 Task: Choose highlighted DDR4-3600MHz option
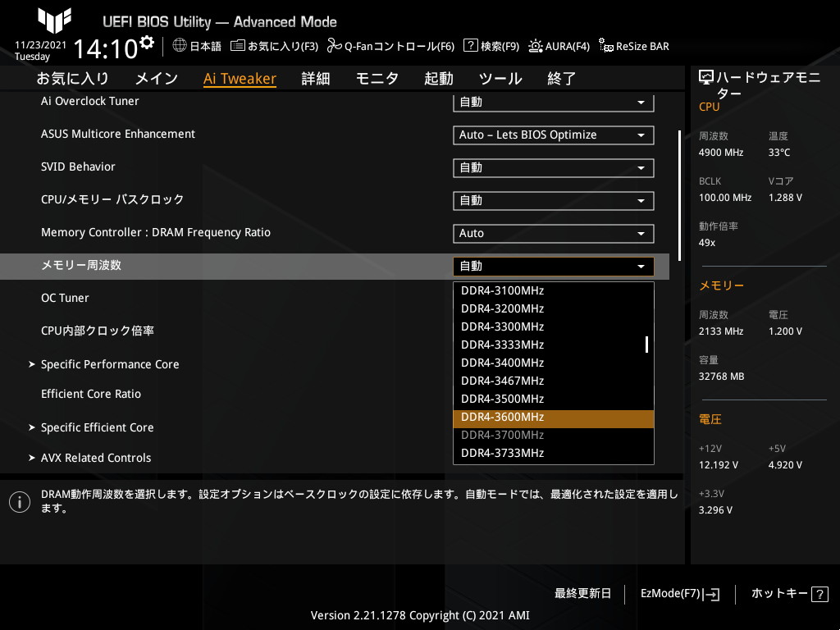pyautogui.click(x=554, y=418)
